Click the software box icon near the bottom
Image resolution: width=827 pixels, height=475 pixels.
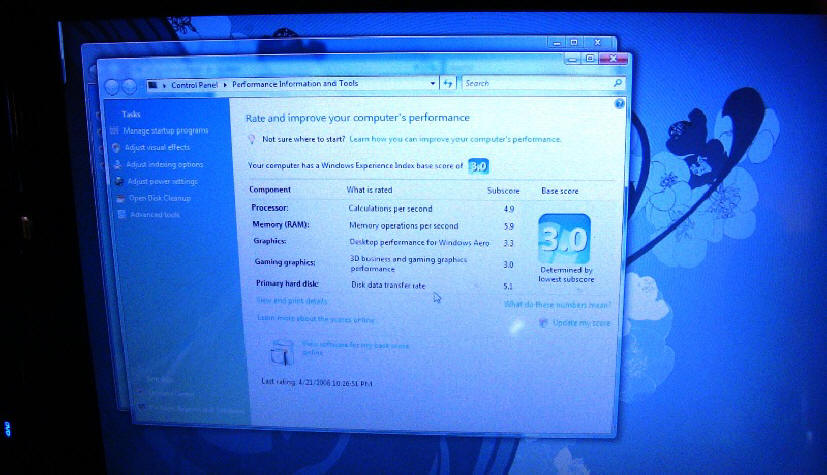tap(282, 353)
